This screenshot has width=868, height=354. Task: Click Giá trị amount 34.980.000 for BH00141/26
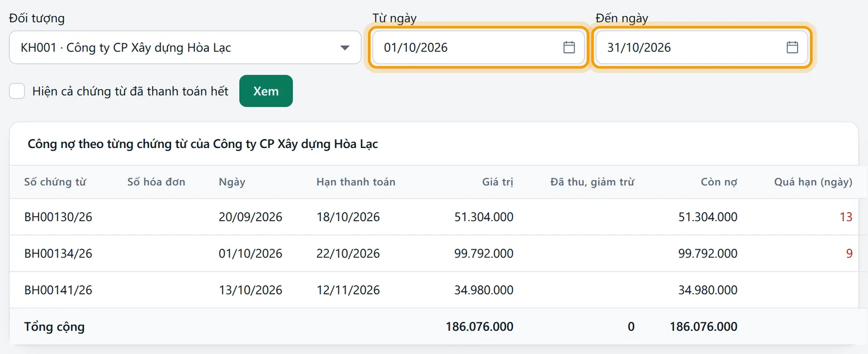pos(484,290)
